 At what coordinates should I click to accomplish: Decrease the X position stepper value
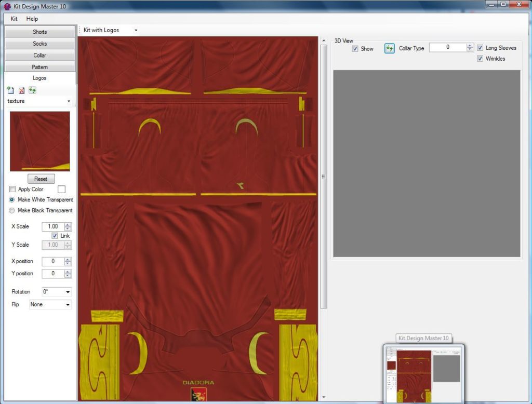pos(68,263)
